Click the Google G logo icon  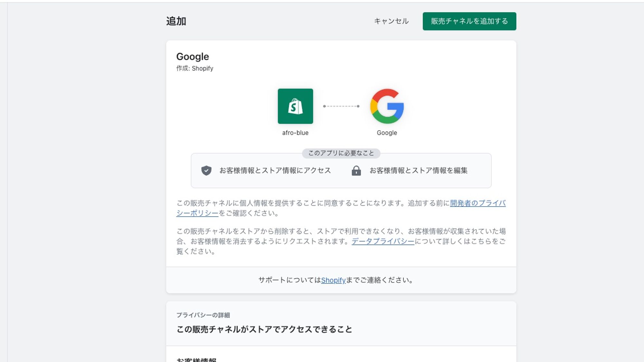387,106
